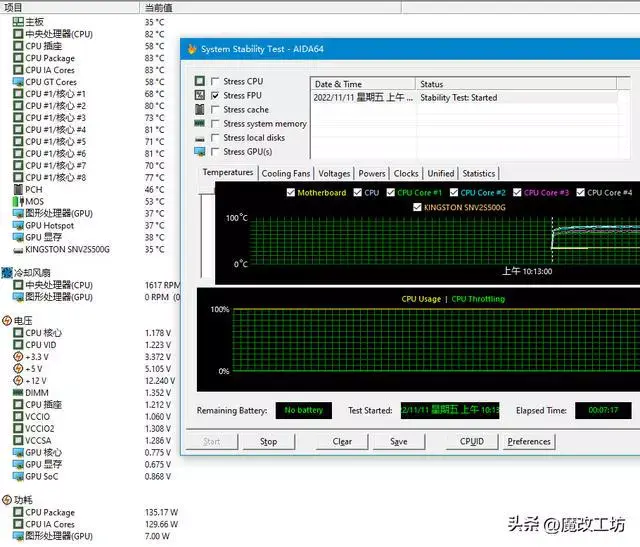640x547 pixels.
Task: Click the No battery status field
Action: [304, 410]
